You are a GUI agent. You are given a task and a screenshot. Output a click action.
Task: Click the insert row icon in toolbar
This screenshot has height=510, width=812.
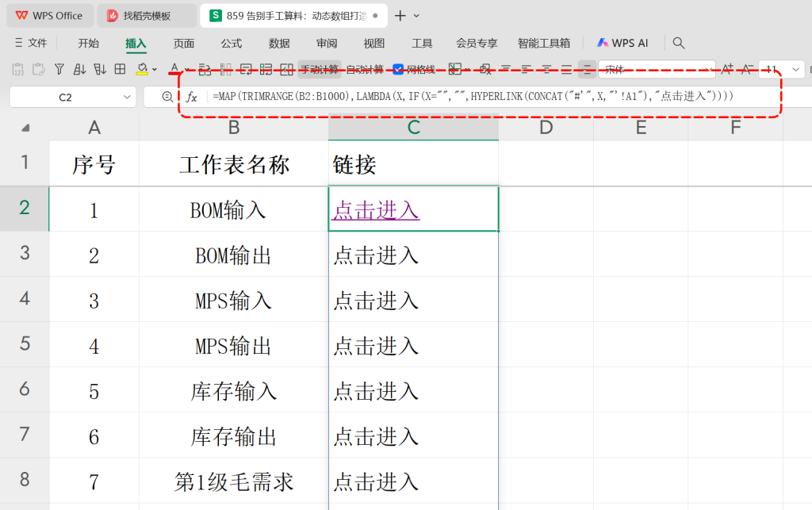click(x=205, y=69)
